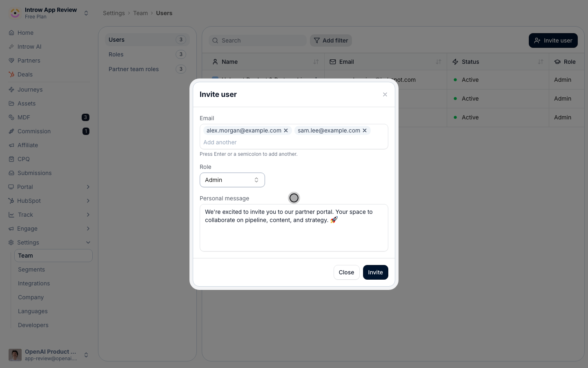The height and width of the screenshot is (368, 588).
Task: Open the Role dropdown set to Admin
Action: (x=232, y=180)
